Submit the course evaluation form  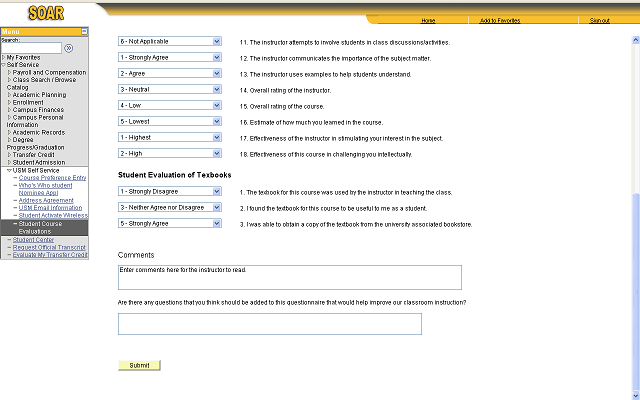pyautogui.click(x=139, y=365)
